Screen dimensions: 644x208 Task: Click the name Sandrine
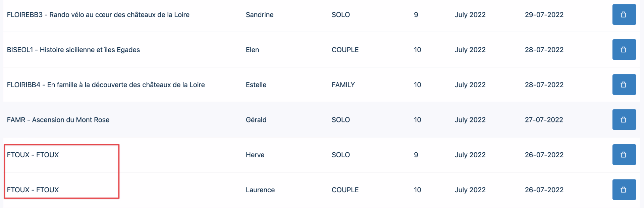coord(259,15)
